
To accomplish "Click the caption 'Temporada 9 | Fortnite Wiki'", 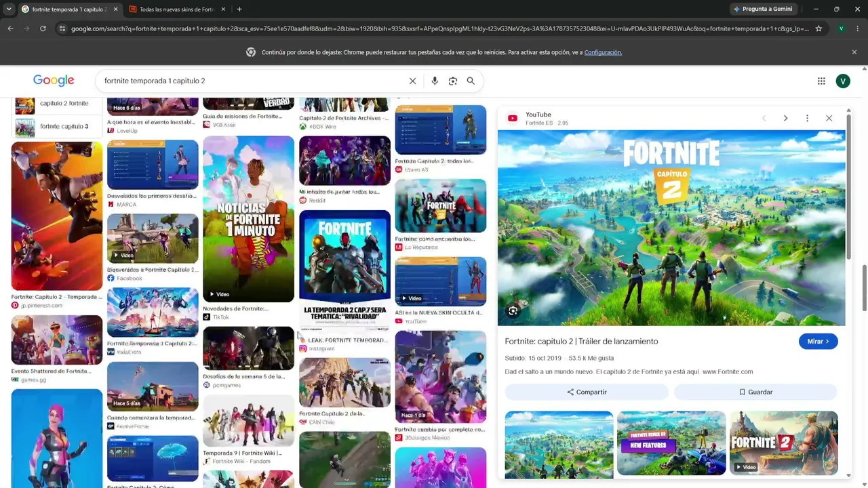I will (x=242, y=453).
